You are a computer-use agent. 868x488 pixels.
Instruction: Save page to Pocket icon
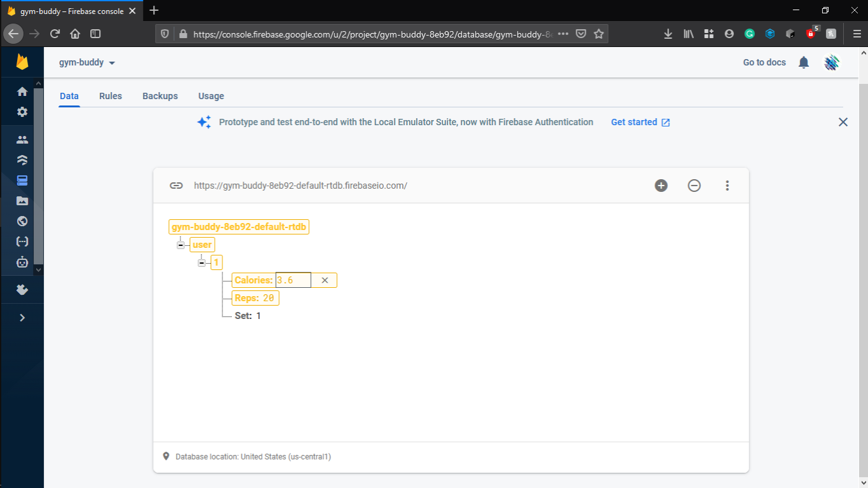coord(581,34)
